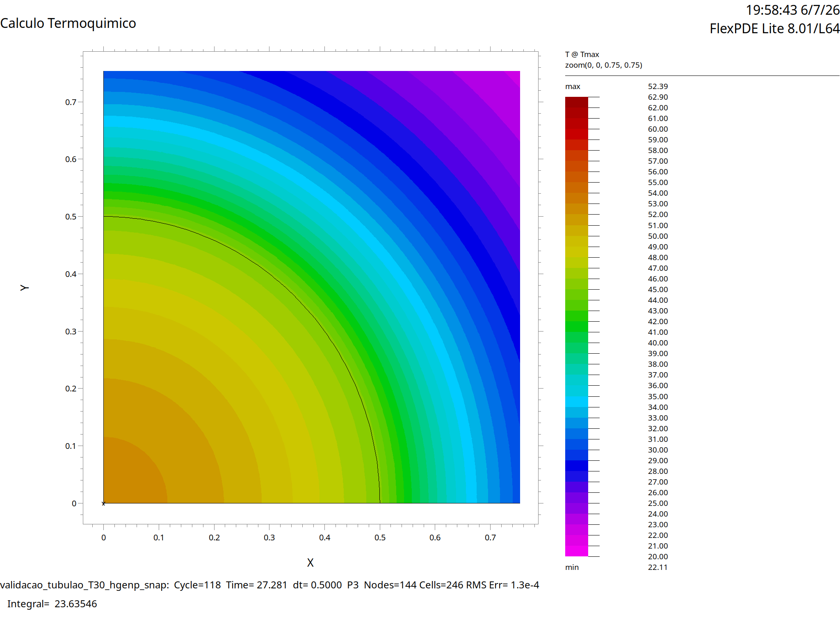Click legend value '40.00'

[x=658, y=343]
